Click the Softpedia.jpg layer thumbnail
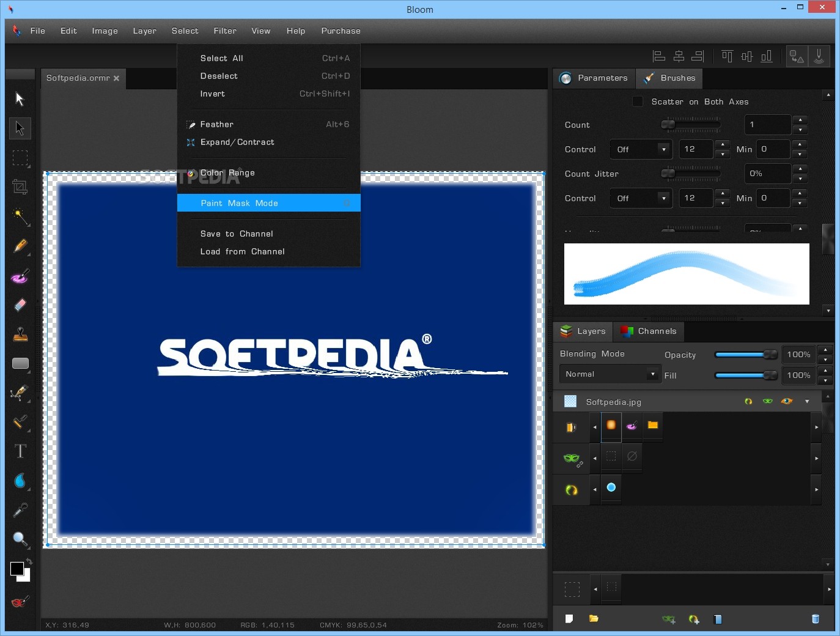This screenshot has width=840, height=636. pos(570,401)
